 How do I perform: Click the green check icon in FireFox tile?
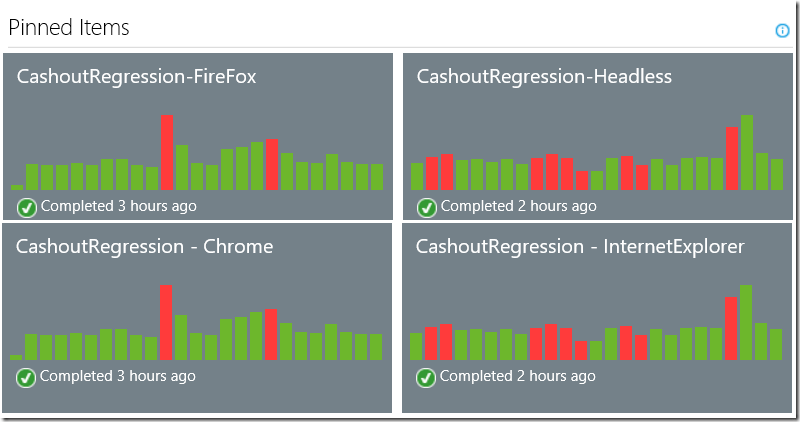[27, 207]
